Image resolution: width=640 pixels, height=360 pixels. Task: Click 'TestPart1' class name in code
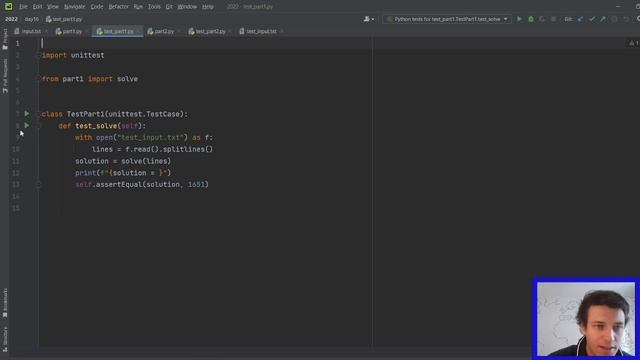86,114
